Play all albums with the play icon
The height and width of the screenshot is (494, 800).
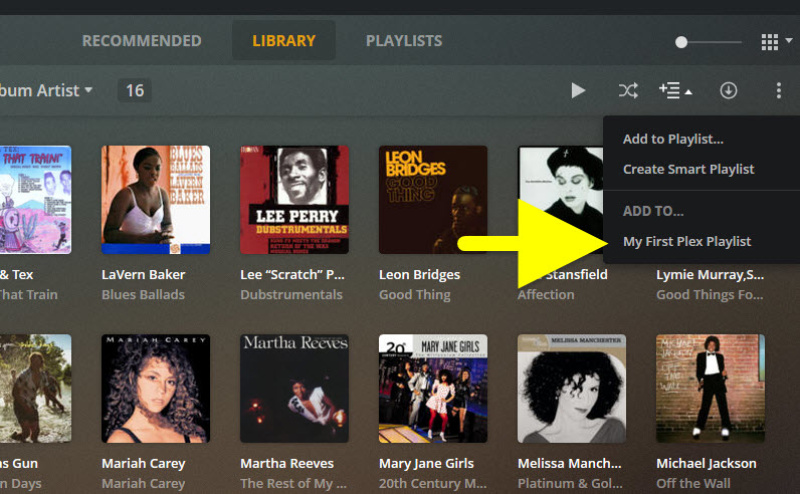(578, 90)
